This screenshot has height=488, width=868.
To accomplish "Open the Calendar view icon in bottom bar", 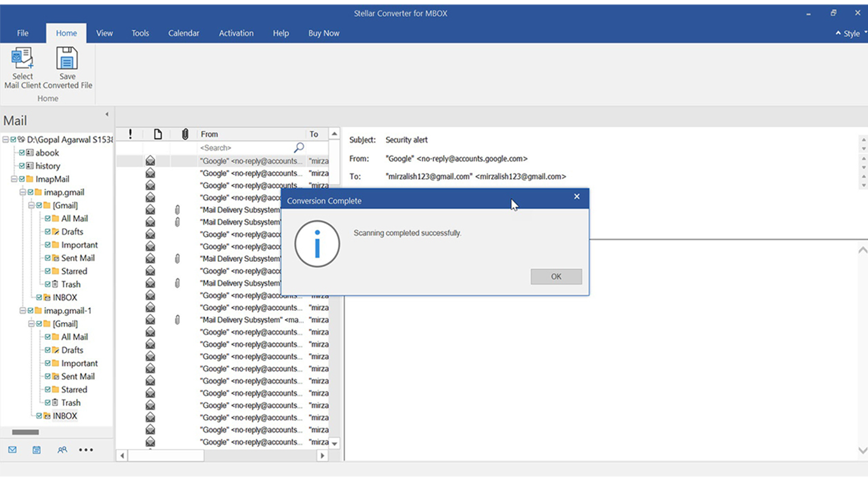I will [37, 450].
